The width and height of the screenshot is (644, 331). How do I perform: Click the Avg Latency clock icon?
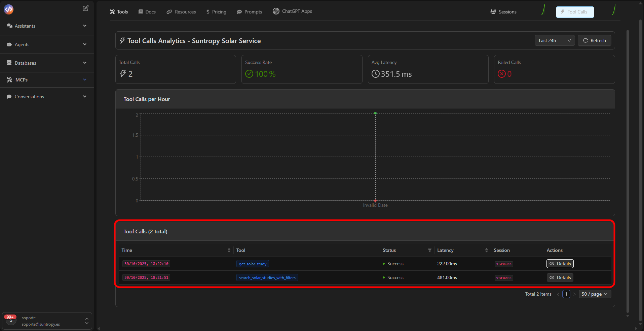(x=375, y=74)
